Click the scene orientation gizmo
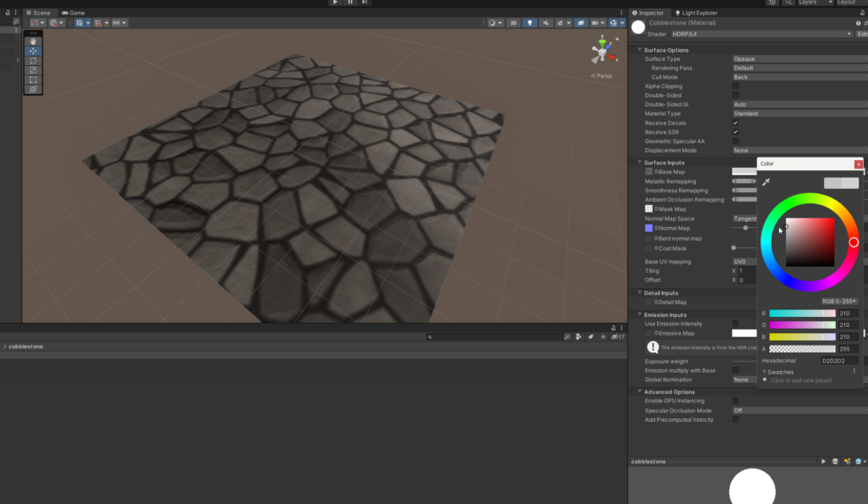Image resolution: width=868 pixels, height=504 pixels. tap(603, 51)
